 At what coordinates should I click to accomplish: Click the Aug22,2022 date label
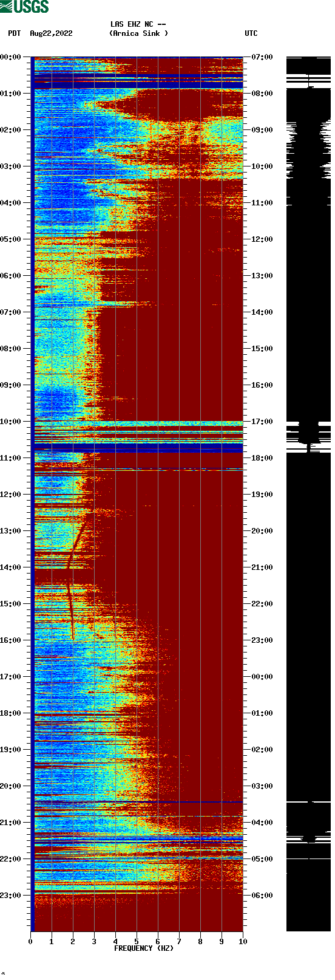tap(51, 33)
